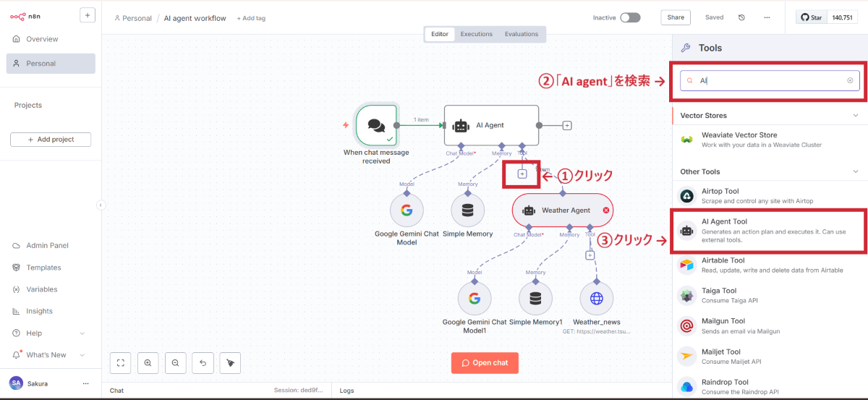Toggle the workflow Inactive switch
Viewport: 868px width, 400px height.
click(x=629, y=17)
